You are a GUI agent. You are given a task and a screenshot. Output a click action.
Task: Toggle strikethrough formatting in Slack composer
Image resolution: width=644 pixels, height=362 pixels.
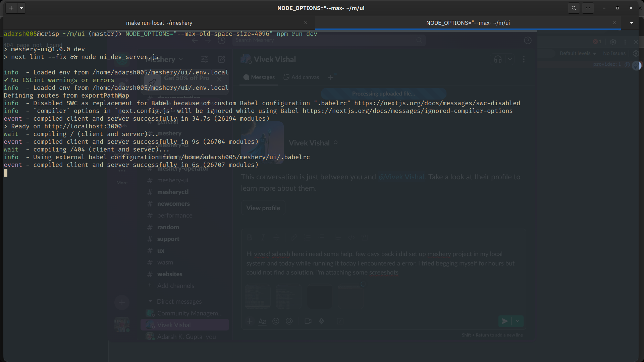[x=276, y=238]
